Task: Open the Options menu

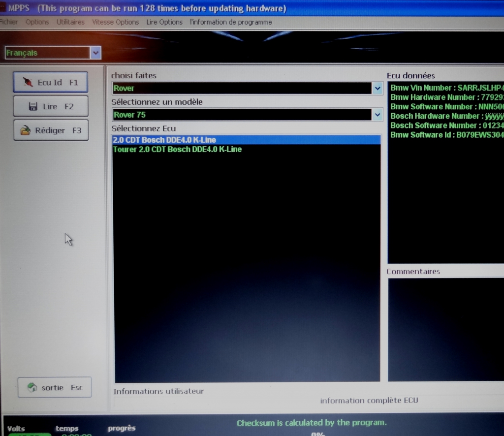Action: (x=37, y=22)
